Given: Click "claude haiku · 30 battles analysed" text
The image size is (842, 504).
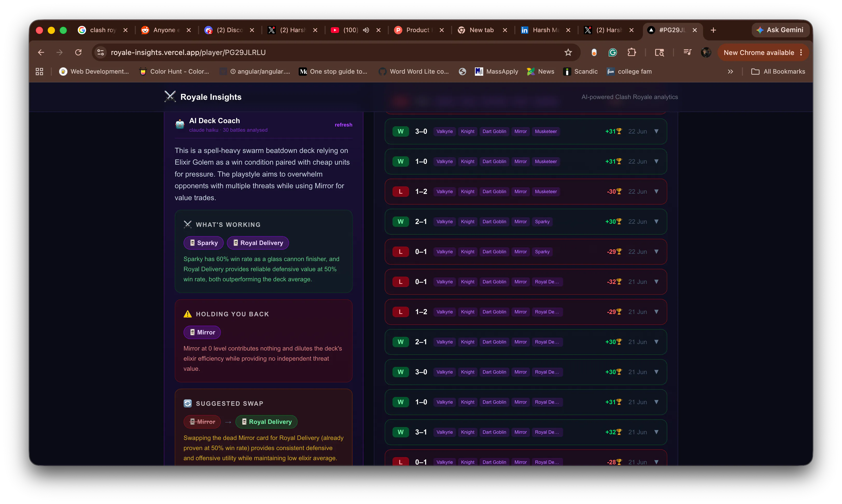Looking at the screenshot, I should pyautogui.click(x=228, y=130).
